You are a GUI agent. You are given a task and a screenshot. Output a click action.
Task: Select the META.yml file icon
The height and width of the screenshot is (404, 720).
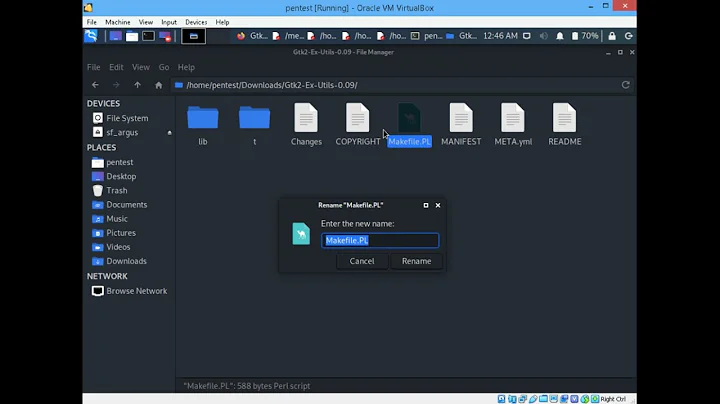coord(513,118)
